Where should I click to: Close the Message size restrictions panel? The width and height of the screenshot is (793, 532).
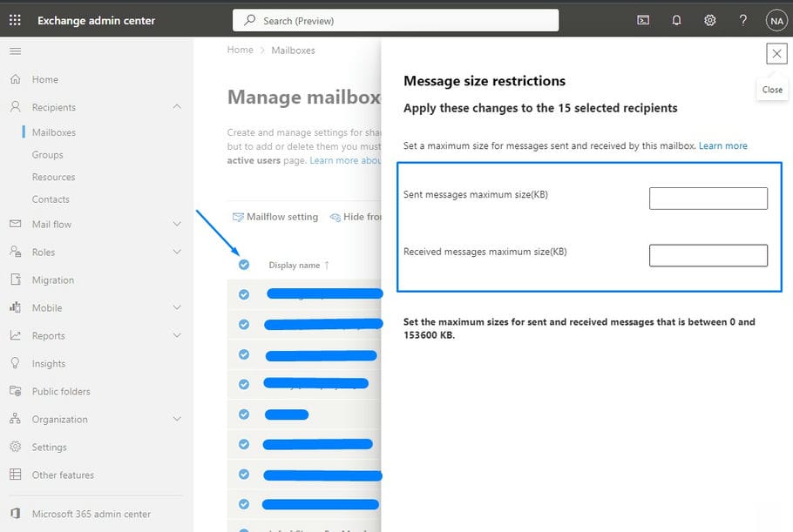click(x=776, y=54)
